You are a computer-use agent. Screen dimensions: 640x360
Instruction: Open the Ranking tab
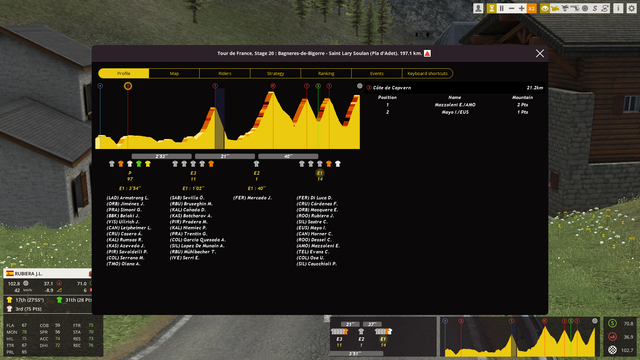(326, 73)
